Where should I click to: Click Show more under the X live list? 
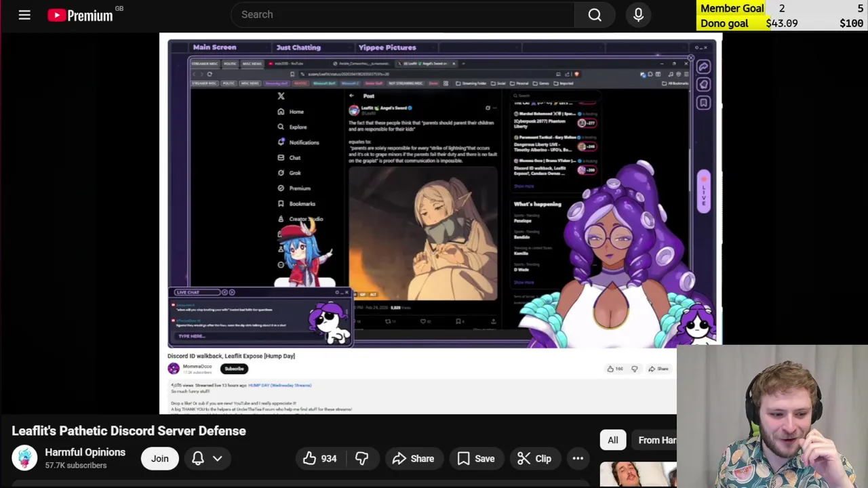pos(524,186)
